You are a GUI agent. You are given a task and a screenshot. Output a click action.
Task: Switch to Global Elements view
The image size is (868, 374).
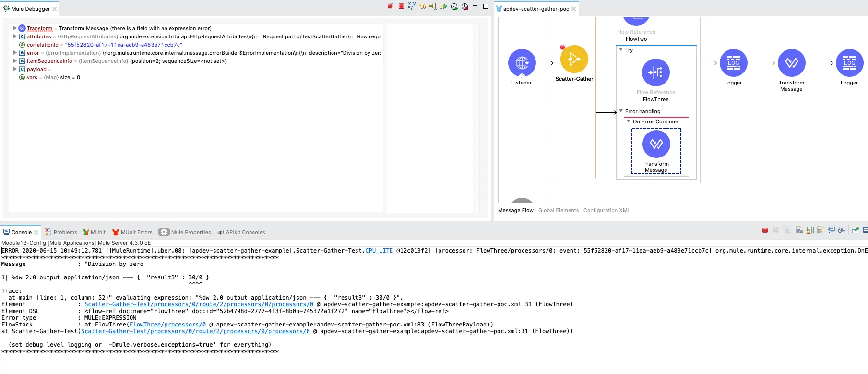559,210
